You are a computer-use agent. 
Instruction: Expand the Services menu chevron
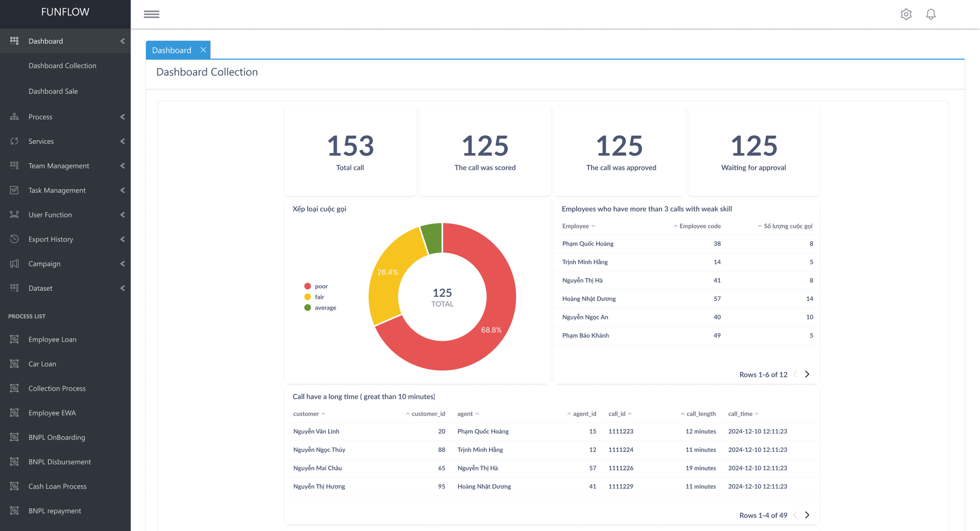[x=122, y=141]
